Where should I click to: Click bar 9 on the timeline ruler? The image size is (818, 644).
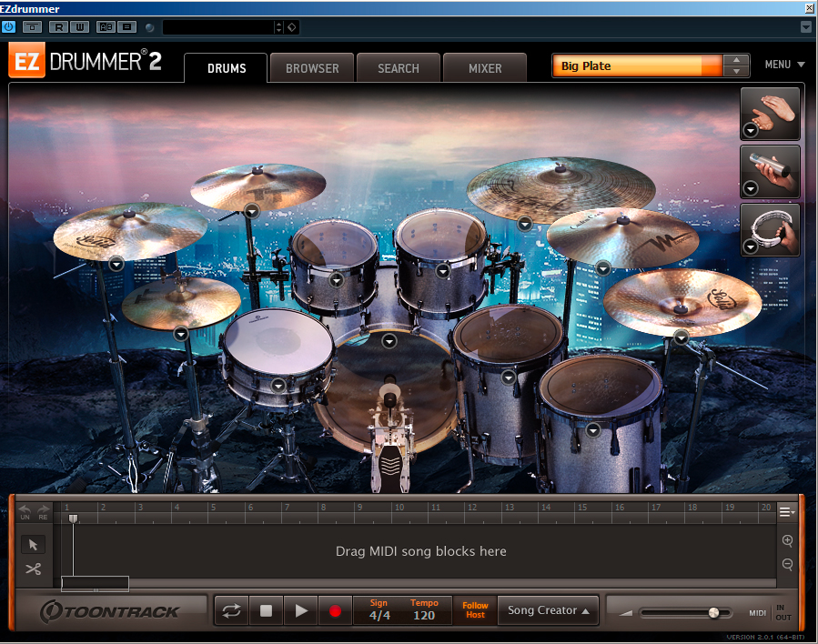point(360,508)
